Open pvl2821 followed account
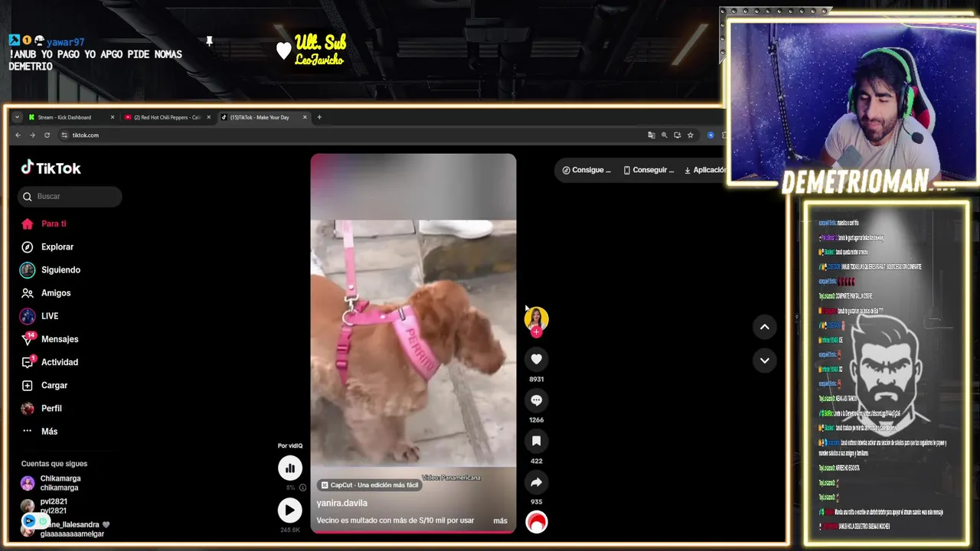This screenshot has width=980, height=551. coord(54,506)
